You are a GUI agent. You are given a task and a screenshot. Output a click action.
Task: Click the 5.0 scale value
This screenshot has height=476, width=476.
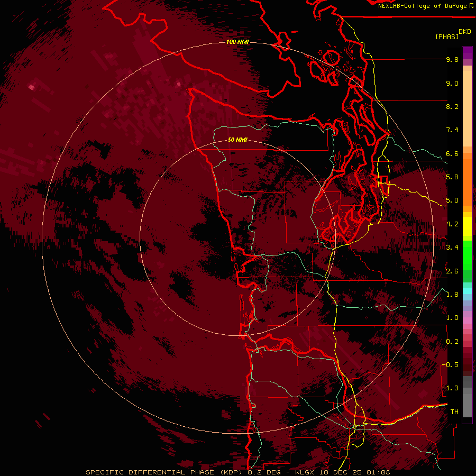pyautogui.click(x=452, y=200)
